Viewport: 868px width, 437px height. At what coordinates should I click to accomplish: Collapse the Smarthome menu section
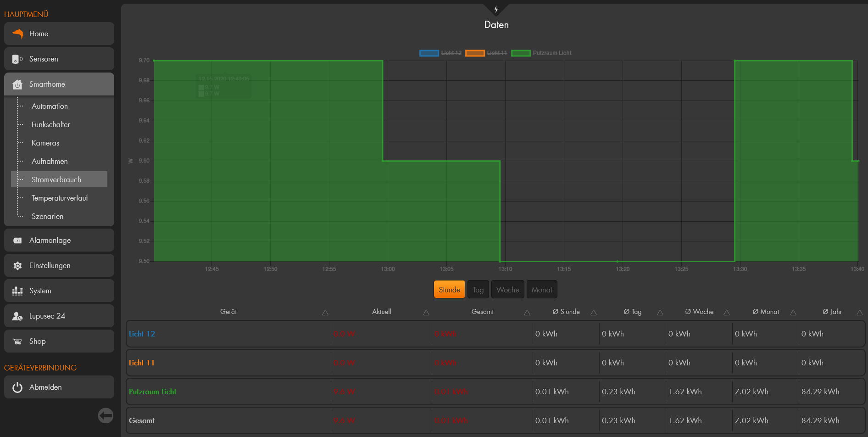(x=59, y=84)
